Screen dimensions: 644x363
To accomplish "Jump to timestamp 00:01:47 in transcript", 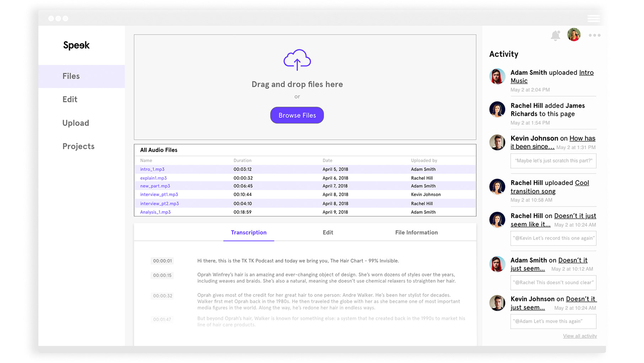I will click(x=162, y=319).
